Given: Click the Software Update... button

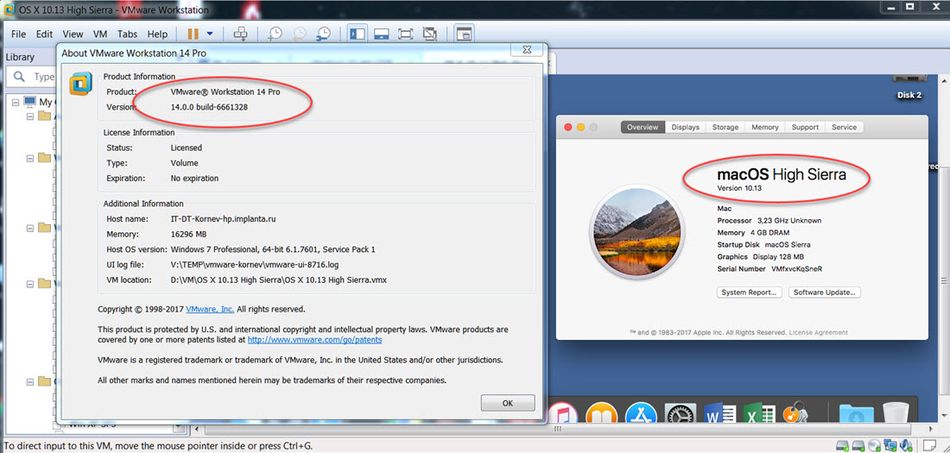Looking at the screenshot, I should pos(825,293).
